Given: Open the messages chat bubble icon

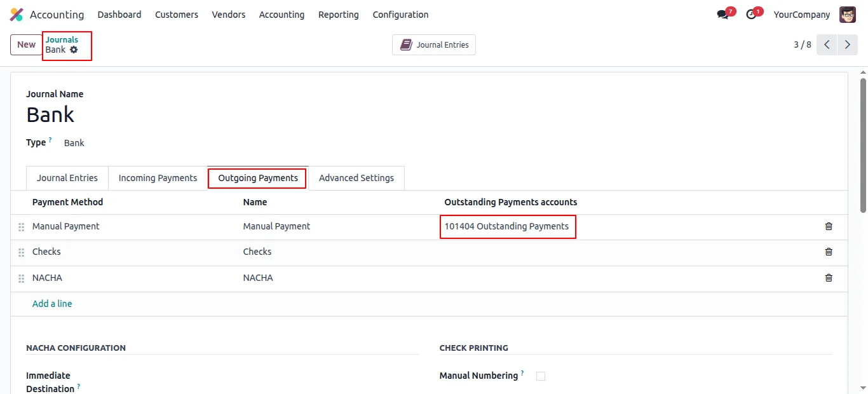Looking at the screenshot, I should [722, 15].
